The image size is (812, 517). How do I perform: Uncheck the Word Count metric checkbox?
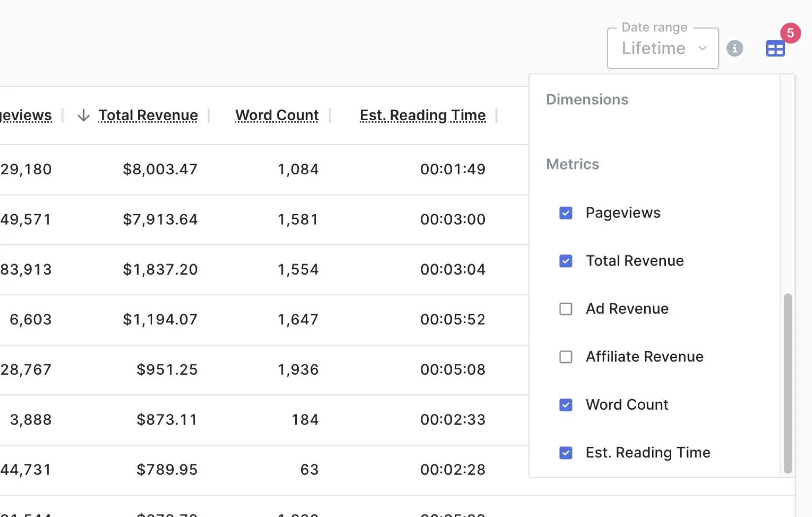[566, 405]
